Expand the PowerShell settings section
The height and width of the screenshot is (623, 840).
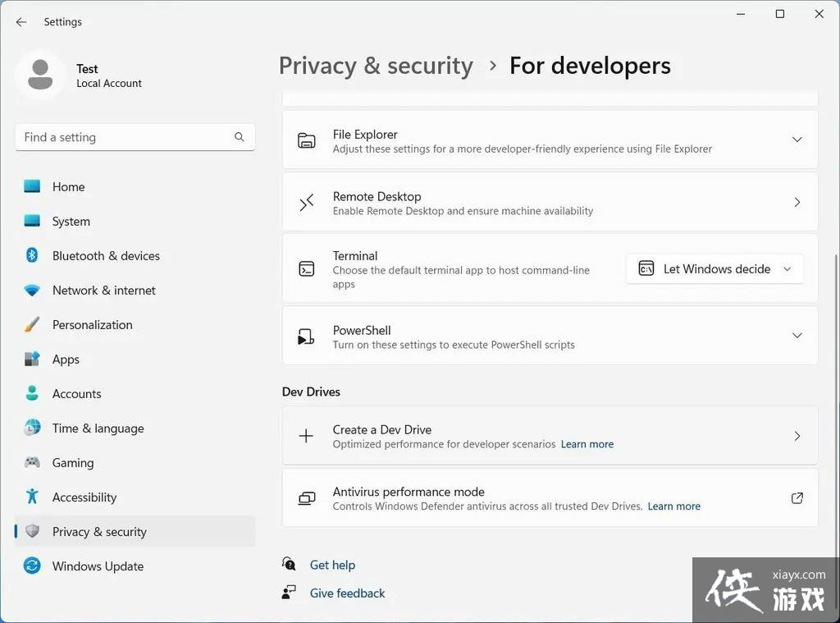[x=797, y=335]
